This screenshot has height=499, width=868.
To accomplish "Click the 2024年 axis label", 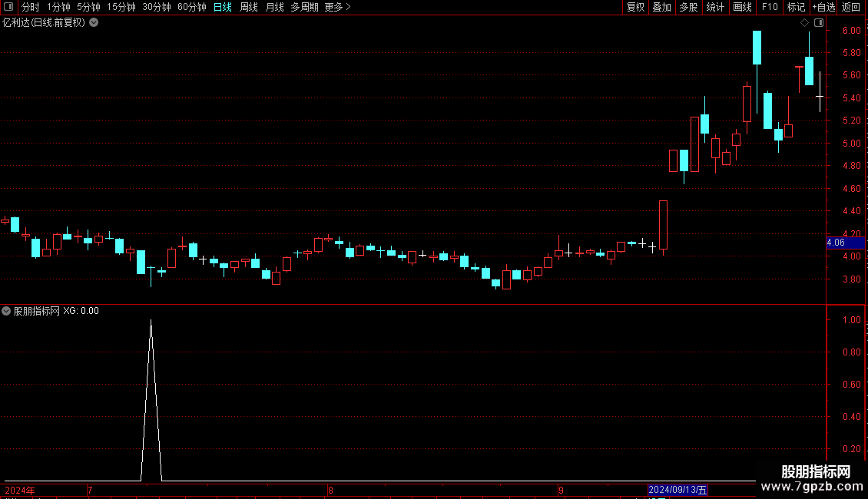I will [x=20, y=490].
